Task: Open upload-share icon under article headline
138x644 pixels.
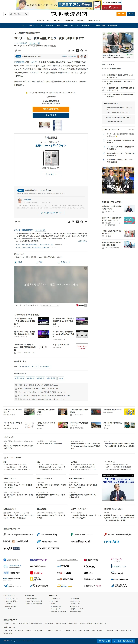Action: [86, 50]
